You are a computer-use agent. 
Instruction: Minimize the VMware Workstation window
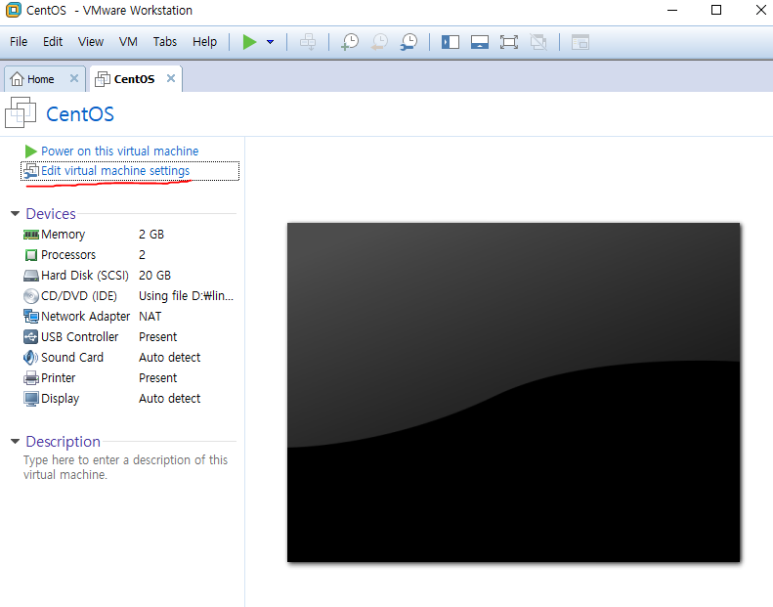point(672,10)
